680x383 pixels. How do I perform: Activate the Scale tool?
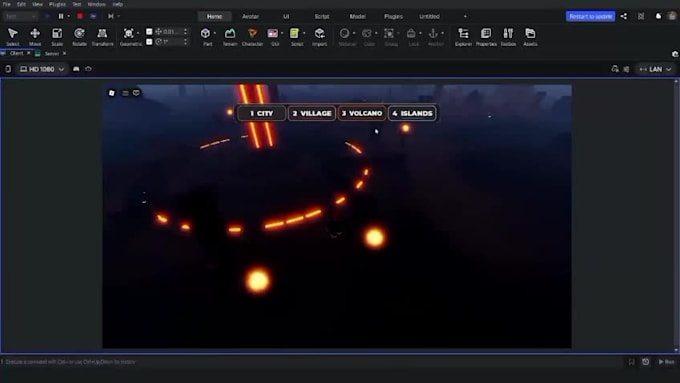tap(57, 36)
